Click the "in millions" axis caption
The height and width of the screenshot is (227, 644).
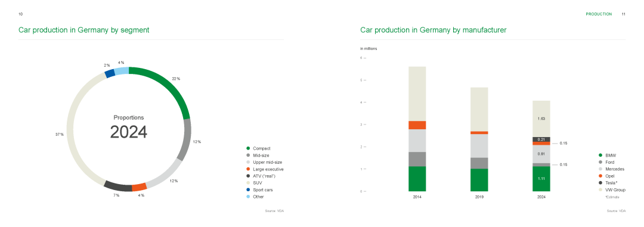point(369,48)
